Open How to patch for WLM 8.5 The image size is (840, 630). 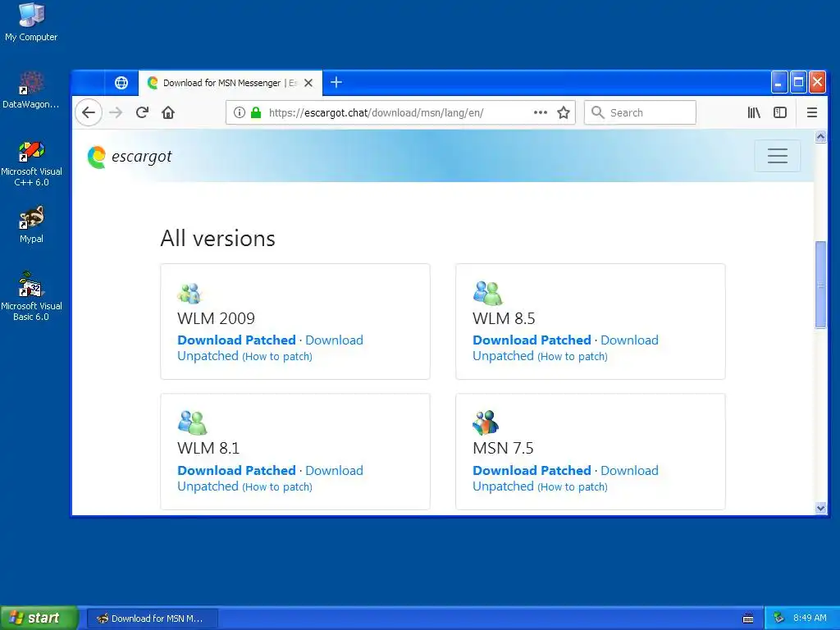(x=573, y=357)
